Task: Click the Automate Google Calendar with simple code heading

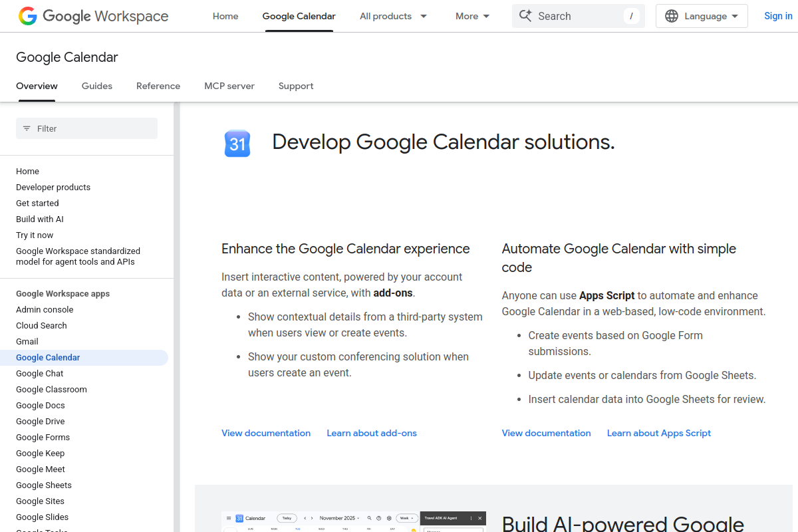Action: click(x=619, y=258)
